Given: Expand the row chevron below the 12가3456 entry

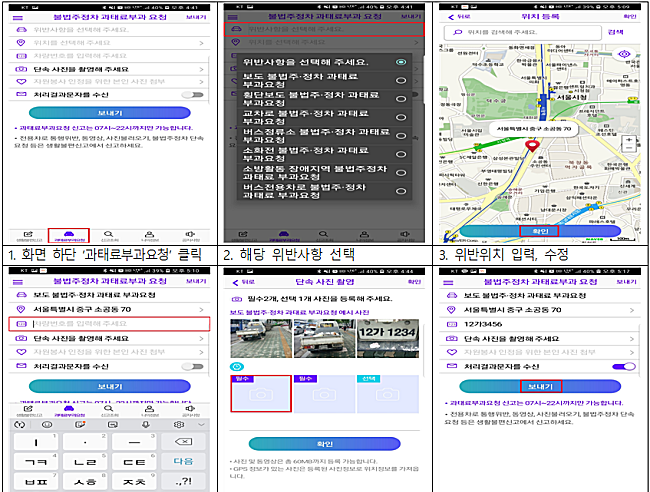Looking at the screenshot, I should click(x=631, y=338).
